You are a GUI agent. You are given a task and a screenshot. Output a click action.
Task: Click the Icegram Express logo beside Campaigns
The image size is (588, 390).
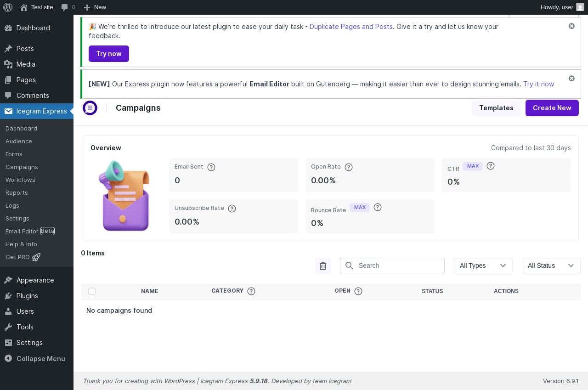[x=90, y=108]
